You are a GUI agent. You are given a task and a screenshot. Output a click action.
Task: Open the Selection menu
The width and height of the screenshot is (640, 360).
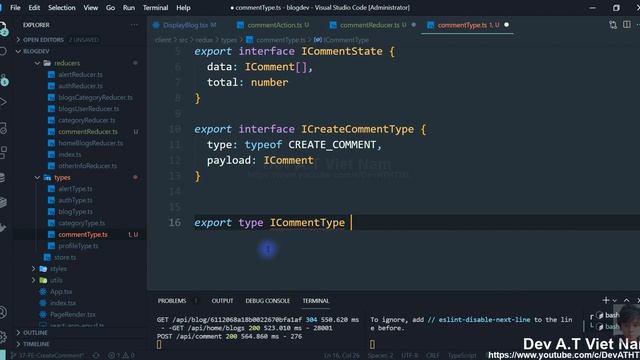62,8
